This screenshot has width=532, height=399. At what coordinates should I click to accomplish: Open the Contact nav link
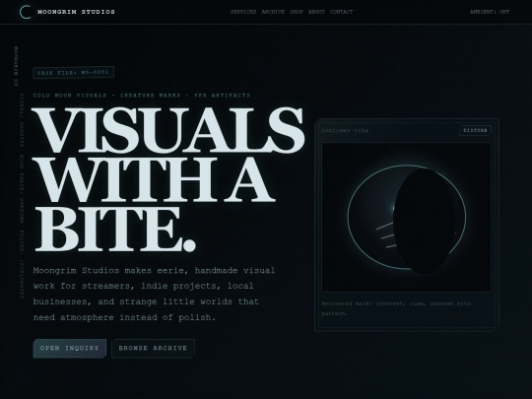pyautogui.click(x=341, y=12)
